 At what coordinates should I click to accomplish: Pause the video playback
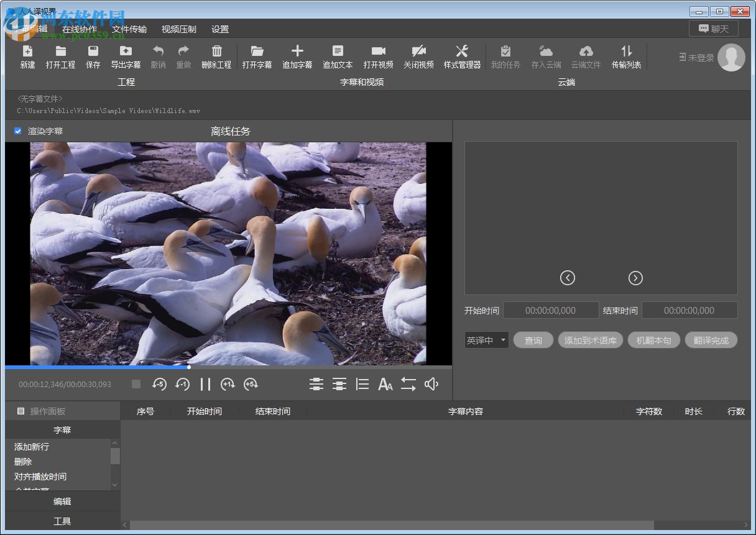[205, 385]
